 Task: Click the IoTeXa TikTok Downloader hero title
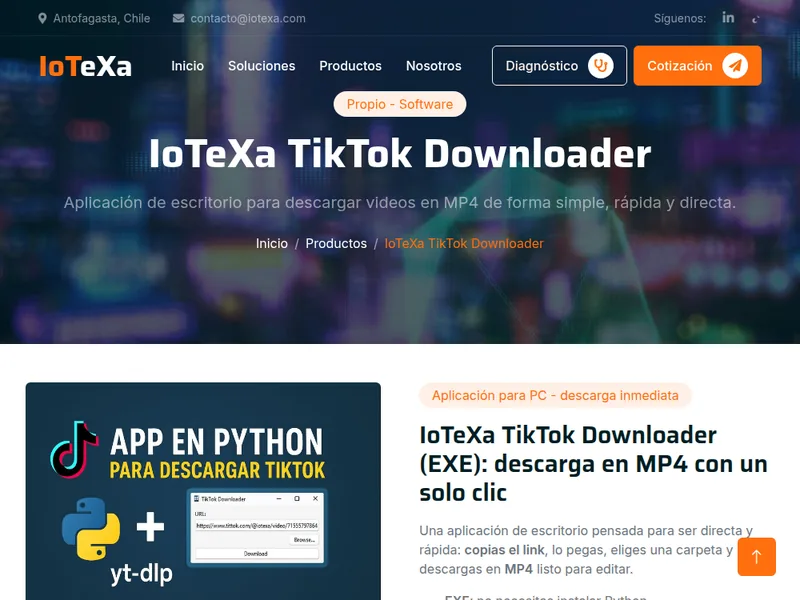(400, 154)
